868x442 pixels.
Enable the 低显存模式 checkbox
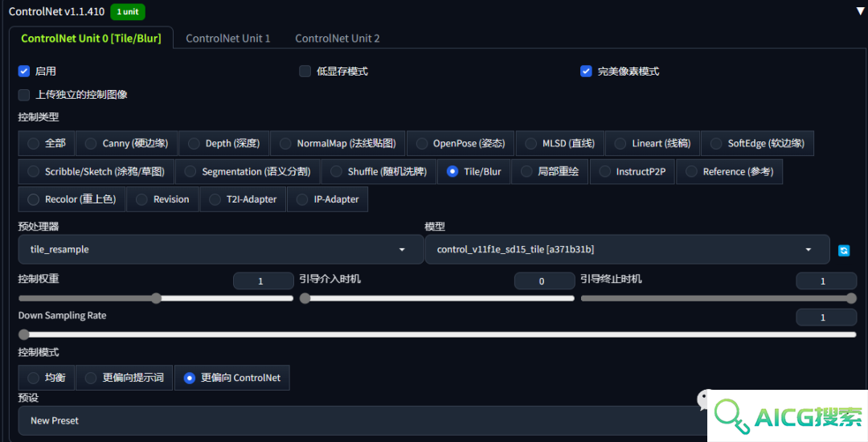305,72
